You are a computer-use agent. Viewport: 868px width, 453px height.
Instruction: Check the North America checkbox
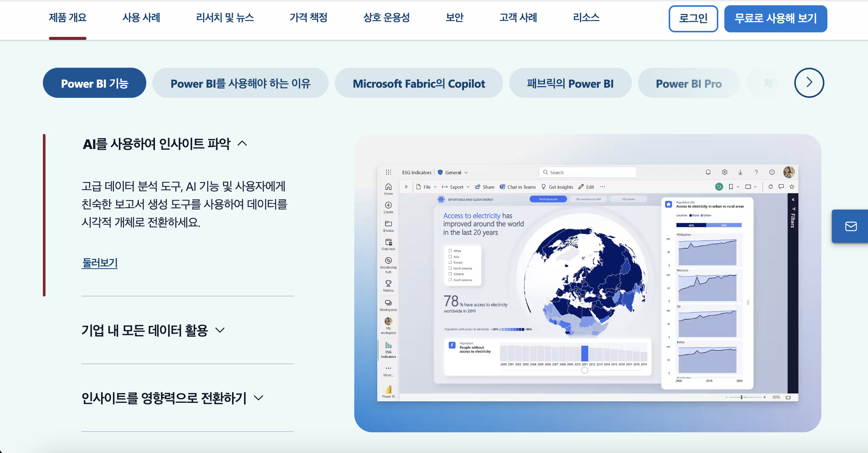point(450,268)
